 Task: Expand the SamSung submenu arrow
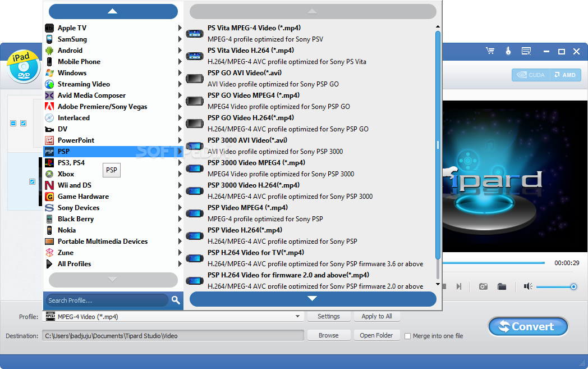(180, 39)
